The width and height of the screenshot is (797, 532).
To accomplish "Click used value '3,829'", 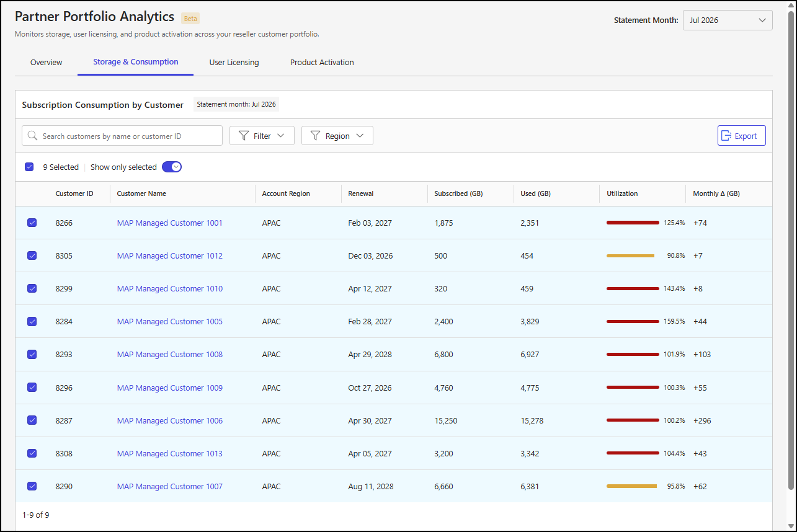I will (530, 321).
